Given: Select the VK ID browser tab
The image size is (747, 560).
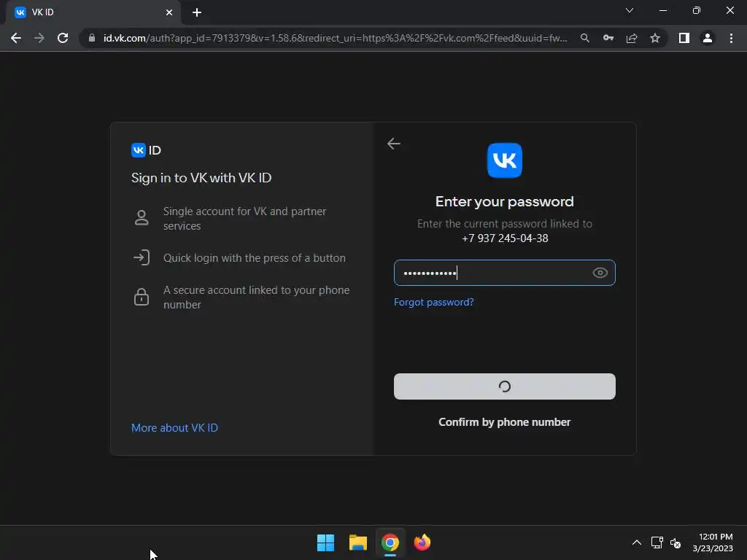Looking at the screenshot, I should pos(93,12).
